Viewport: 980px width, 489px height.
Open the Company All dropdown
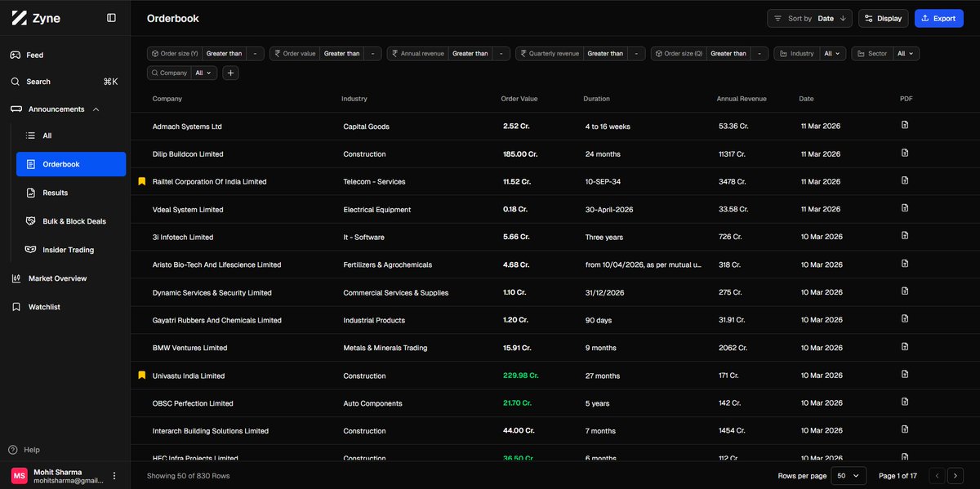(x=204, y=73)
